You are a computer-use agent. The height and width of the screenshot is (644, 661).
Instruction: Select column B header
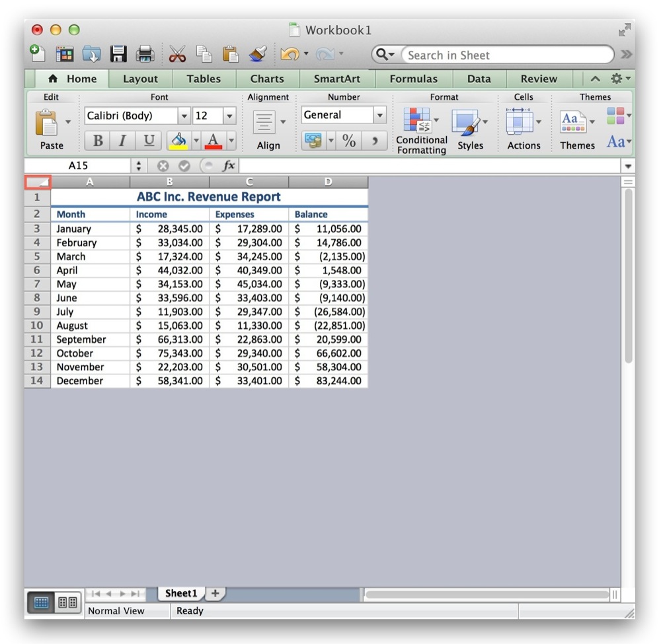point(169,182)
